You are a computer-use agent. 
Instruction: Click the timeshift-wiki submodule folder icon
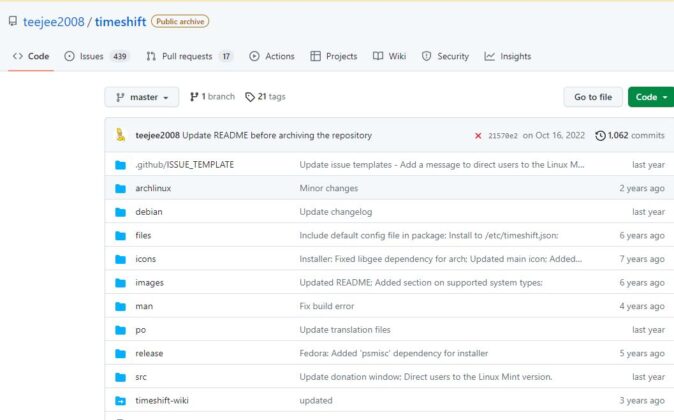tap(121, 401)
